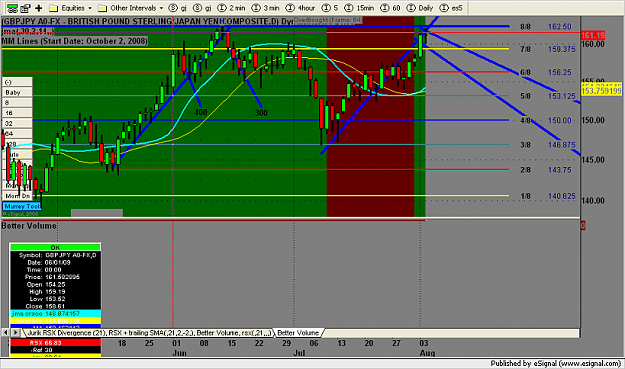This screenshot has height=369, width=625.
Task: Click the 3/8 Murrey line label
Action: [525, 145]
